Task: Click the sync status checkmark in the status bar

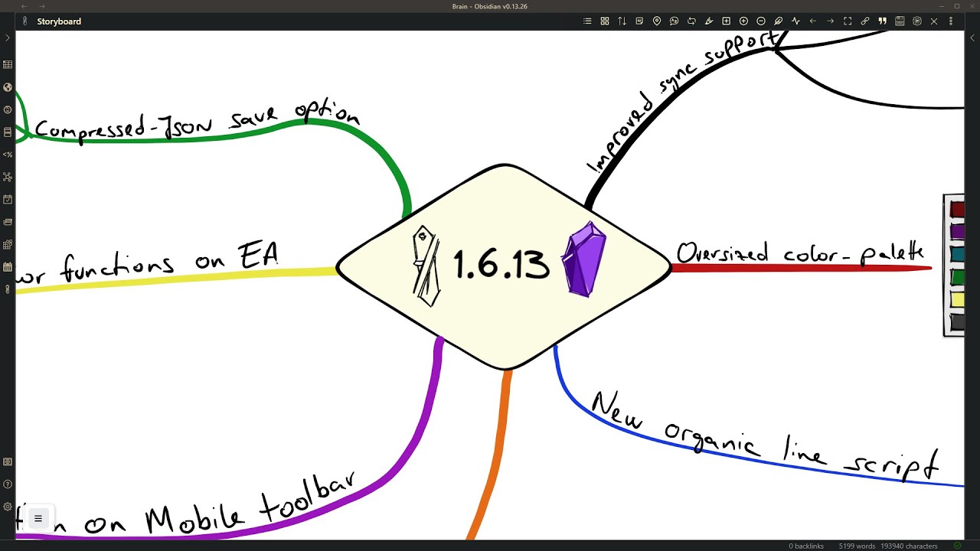Action: pyautogui.click(x=957, y=546)
